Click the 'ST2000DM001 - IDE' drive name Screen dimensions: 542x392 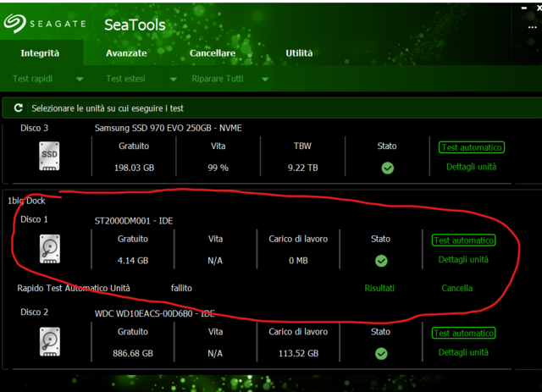click(134, 220)
